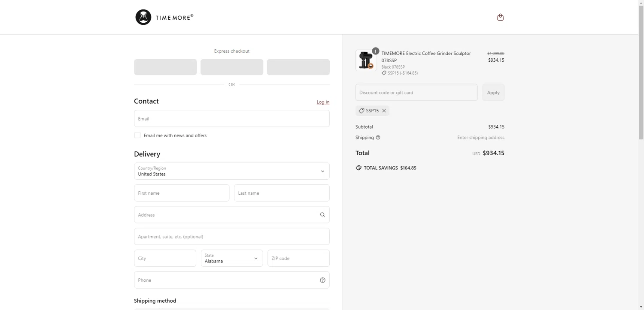Image resolution: width=644 pixels, height=310 pixels.
Task: Click the Shipping help question-mark icon
Action: click(378, 138)
